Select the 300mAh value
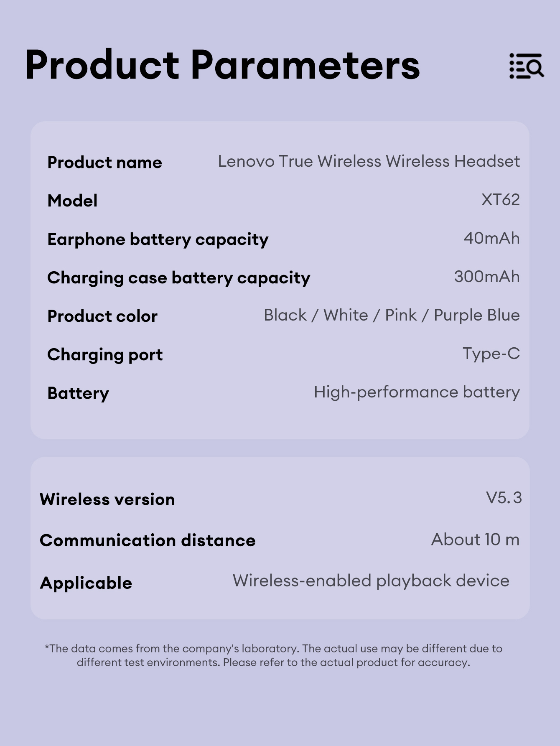The height and width of the screenshot is (746, 560). [487, 277]
